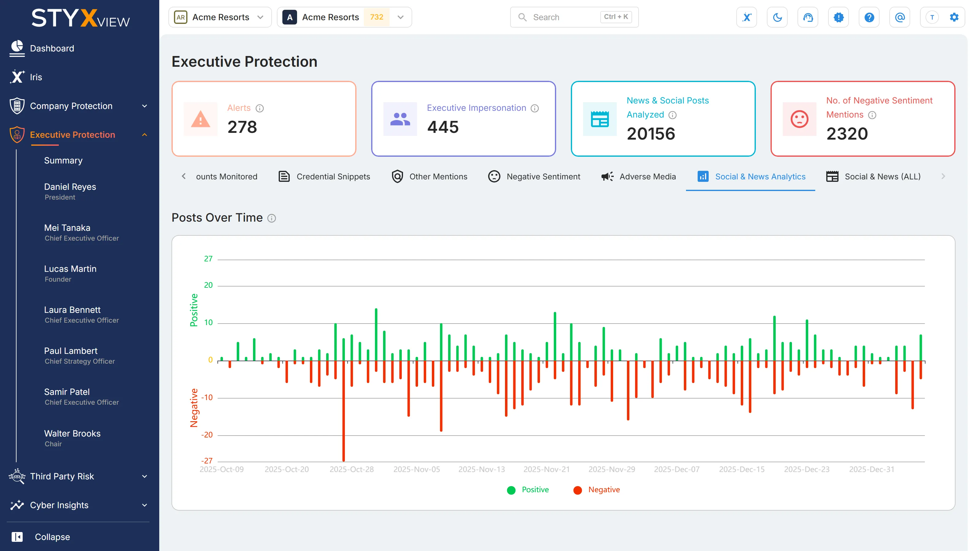Viewport: 980px width, 551px height.
Task: Expand the Company Protection menu
Action: pos(79,106)
